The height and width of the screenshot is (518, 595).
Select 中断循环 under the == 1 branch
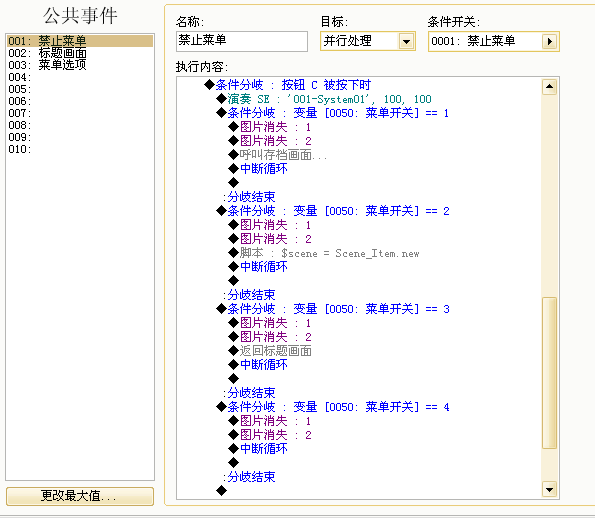pyautogui.click(x=258, y=168)
